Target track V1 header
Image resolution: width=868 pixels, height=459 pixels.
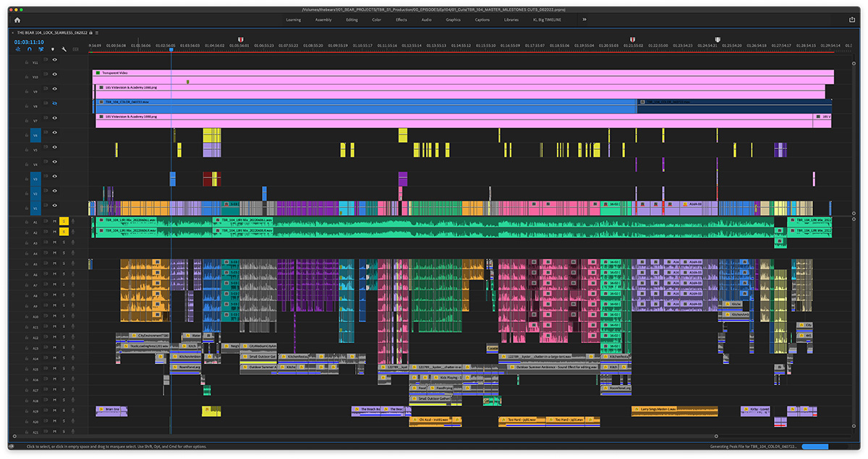tap(35, 208)
